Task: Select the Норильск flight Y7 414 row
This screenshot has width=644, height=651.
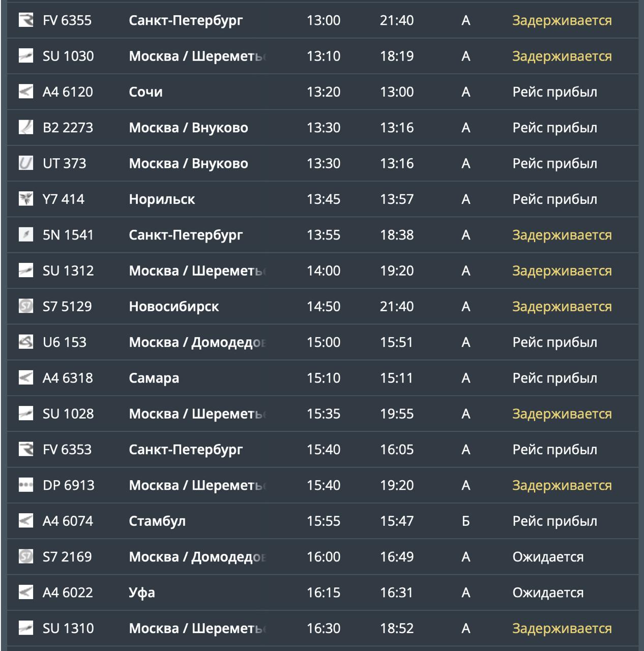Action: click(x=323, y=199)
